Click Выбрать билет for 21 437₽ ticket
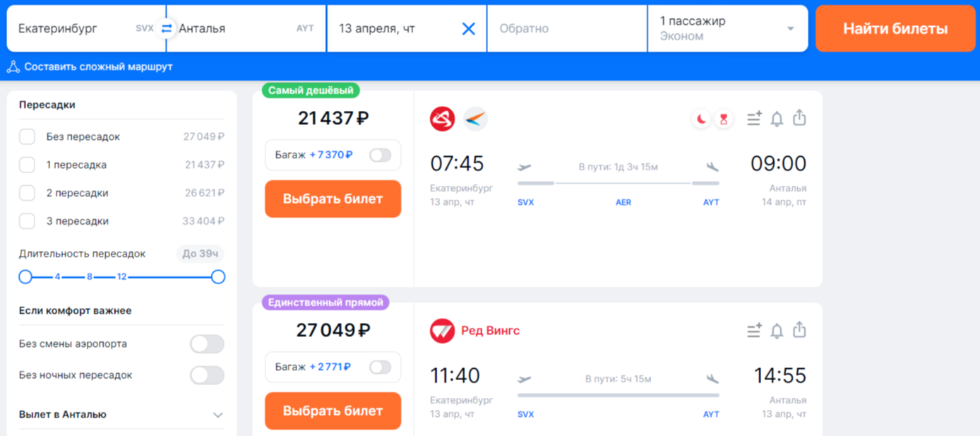 pos(333,199)
